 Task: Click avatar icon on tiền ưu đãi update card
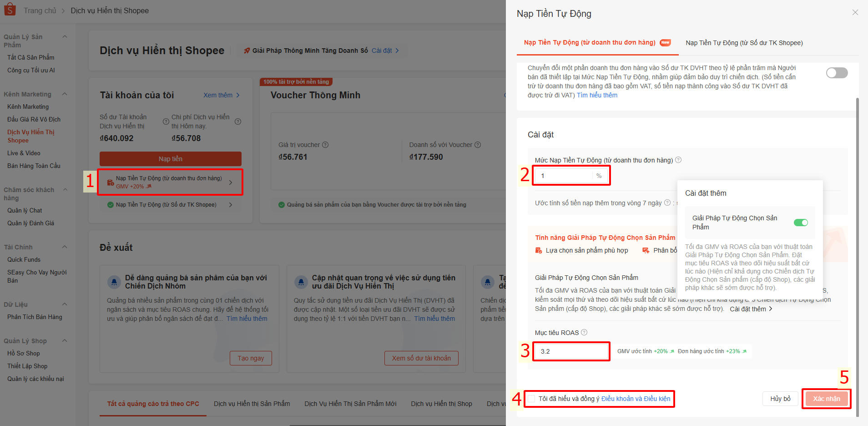coord(301,282)
